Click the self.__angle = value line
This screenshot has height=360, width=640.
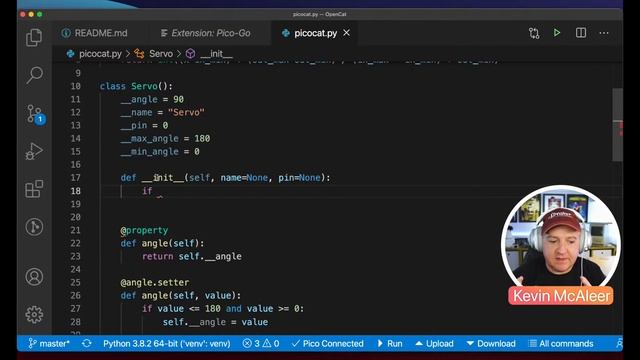tap(216, 322)
